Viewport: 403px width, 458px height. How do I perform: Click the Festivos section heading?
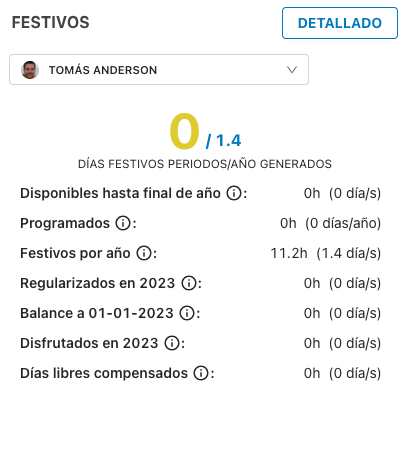pyautogui.click(x=51, y=23)
